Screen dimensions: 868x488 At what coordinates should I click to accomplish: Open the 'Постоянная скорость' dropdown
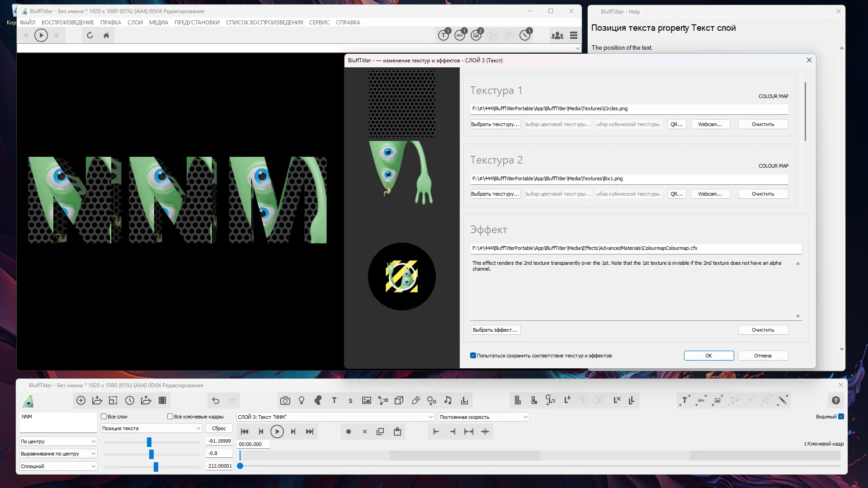[x=484, y=417]
